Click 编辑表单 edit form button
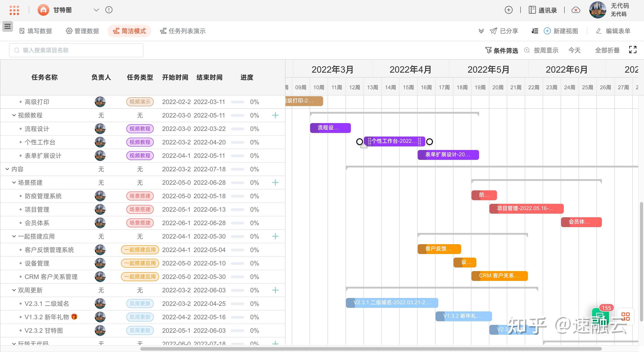The height and width of the screenshot is (352, 644). tap(613, 31)
